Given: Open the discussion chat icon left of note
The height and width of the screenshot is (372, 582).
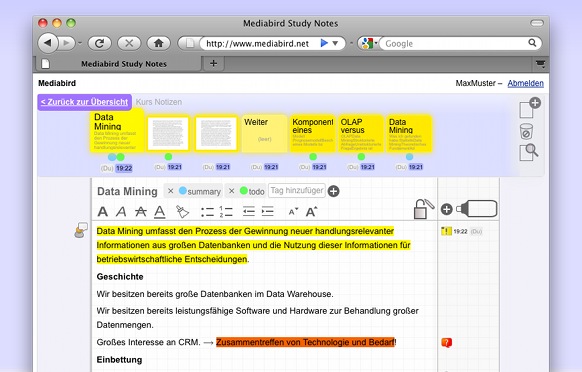Looking at the screenshot, I should click(81, 230).
